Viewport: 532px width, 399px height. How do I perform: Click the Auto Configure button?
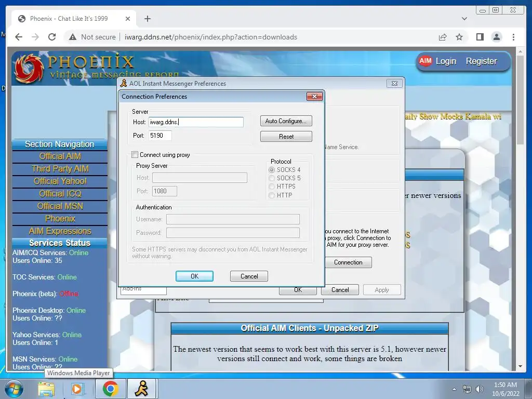pos(286,121)
